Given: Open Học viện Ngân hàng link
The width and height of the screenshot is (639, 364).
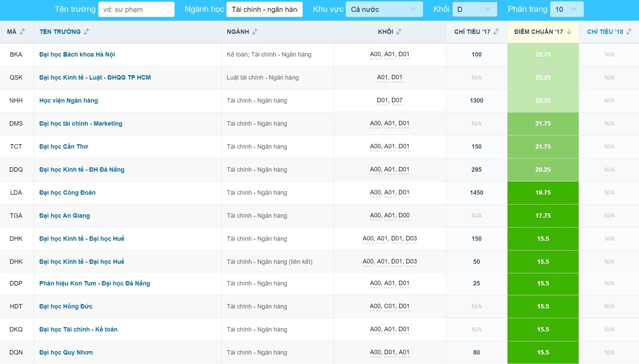Looking at the screenshot, I should [x=68, y=101].
